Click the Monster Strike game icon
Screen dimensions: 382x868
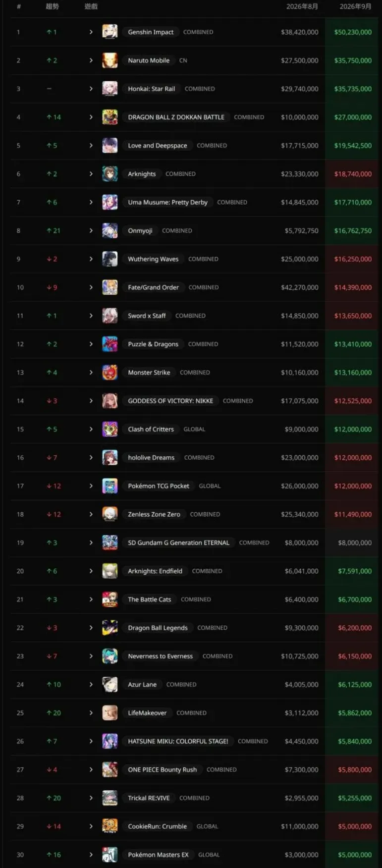pos(110,373)
